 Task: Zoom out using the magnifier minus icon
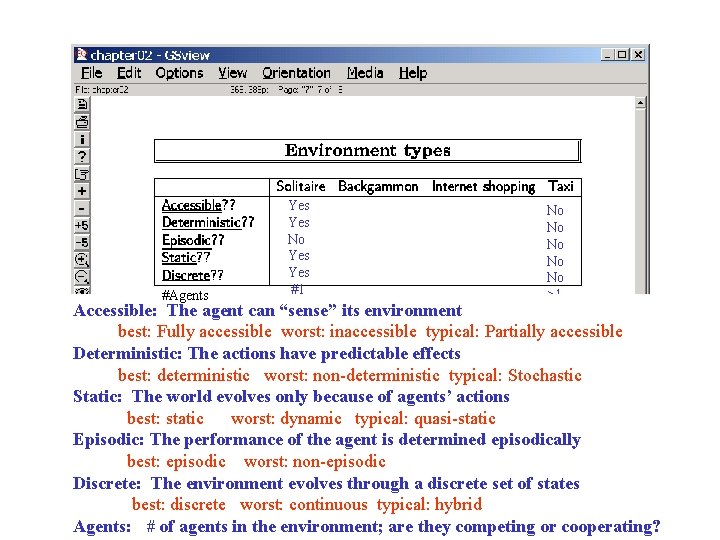pos(82,277)
